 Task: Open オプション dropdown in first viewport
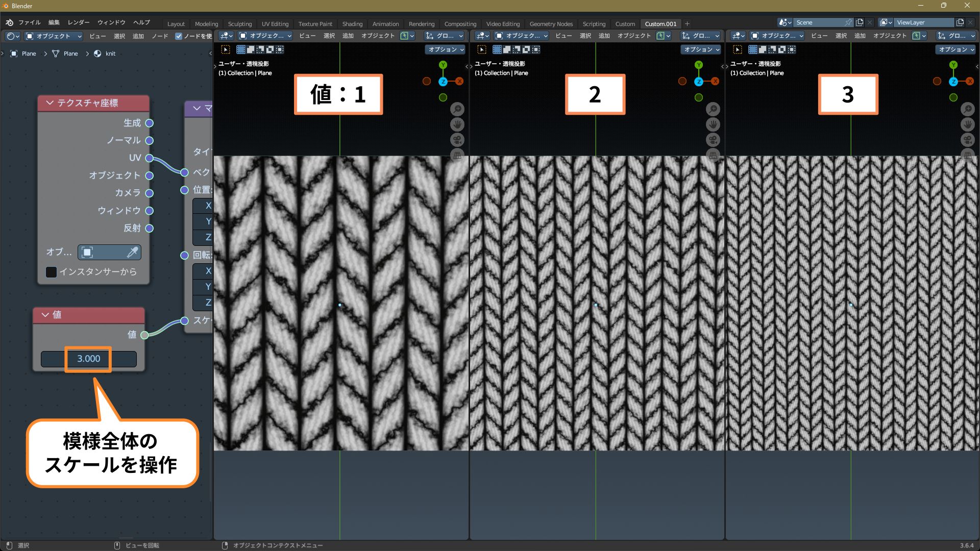(x=445, y=49)
